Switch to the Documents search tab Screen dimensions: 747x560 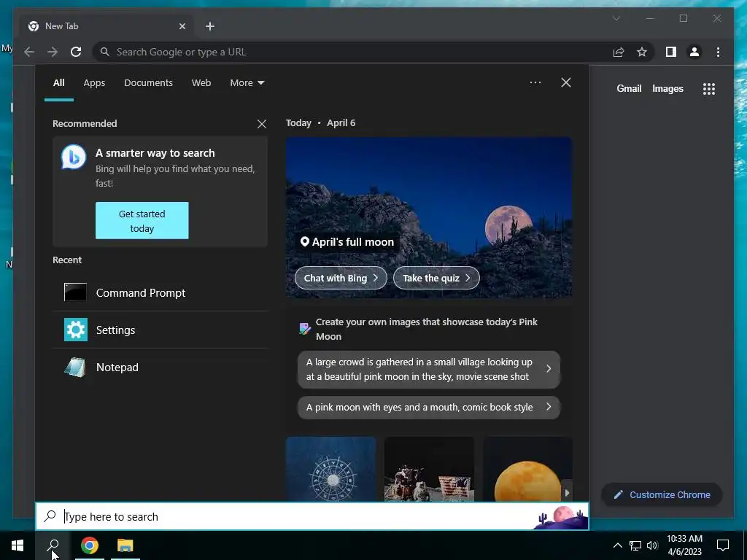point(148,83)
